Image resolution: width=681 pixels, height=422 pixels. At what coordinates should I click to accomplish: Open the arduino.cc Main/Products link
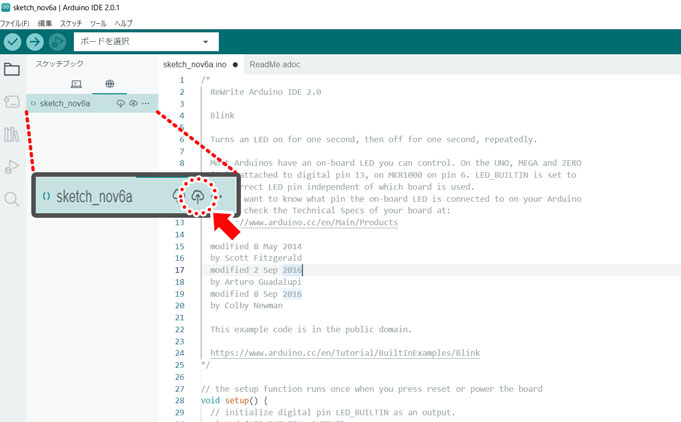coord(317,222)
